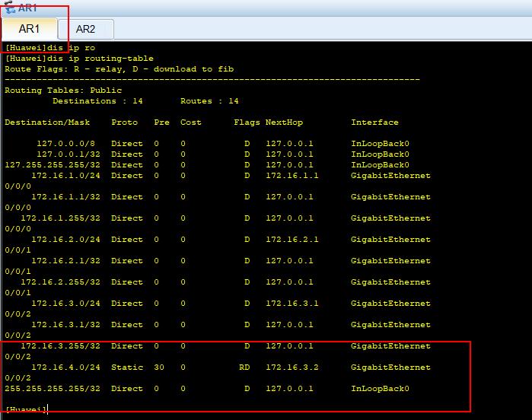
Task: Click the Proto column header
Action: 125,123
